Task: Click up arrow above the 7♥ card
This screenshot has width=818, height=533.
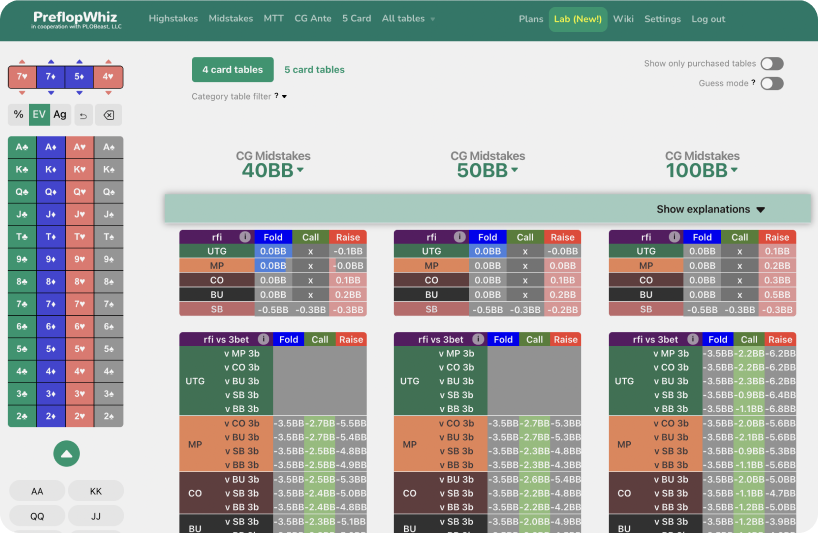Action: (22, 60)
